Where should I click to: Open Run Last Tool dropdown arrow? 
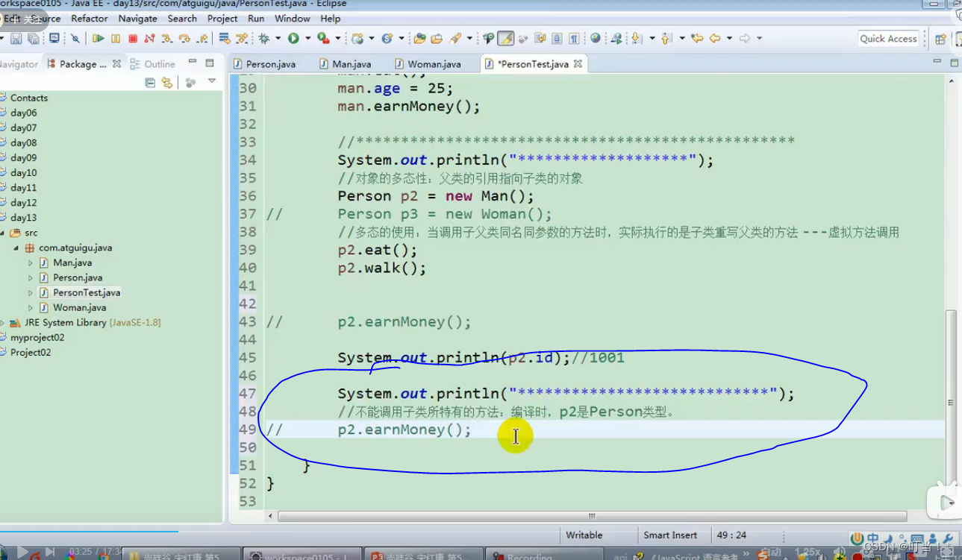337,39
